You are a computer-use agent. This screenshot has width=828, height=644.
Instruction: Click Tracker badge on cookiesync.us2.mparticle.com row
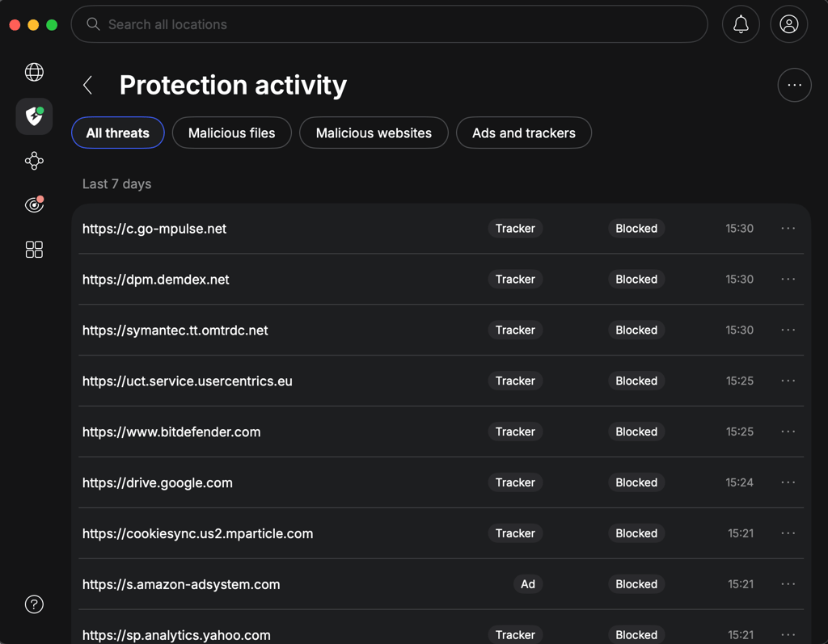coord(515,533)
